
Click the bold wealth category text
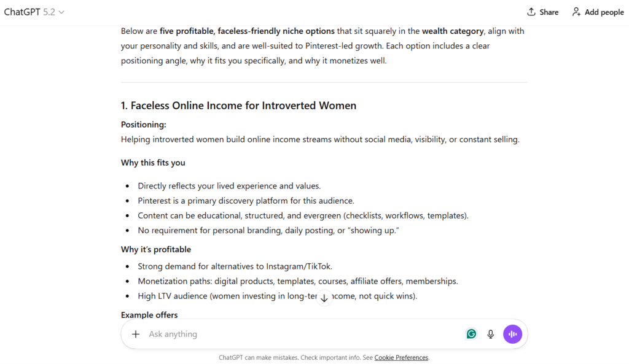coord(453,31)
